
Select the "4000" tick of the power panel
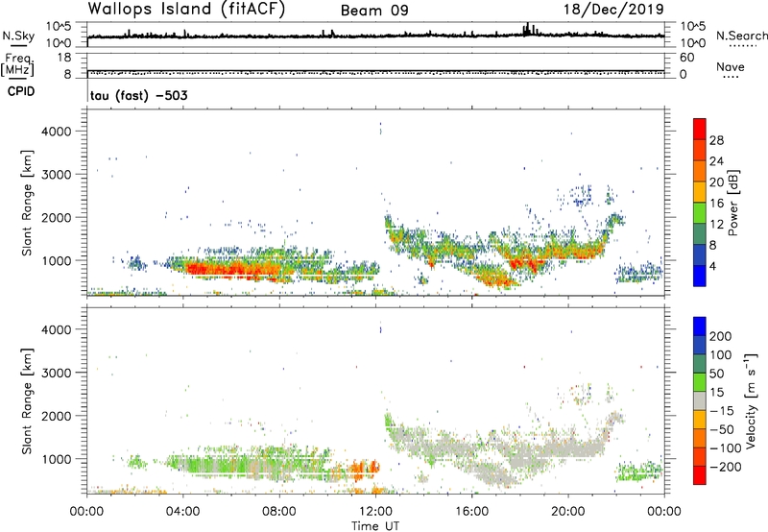(56, 132)
